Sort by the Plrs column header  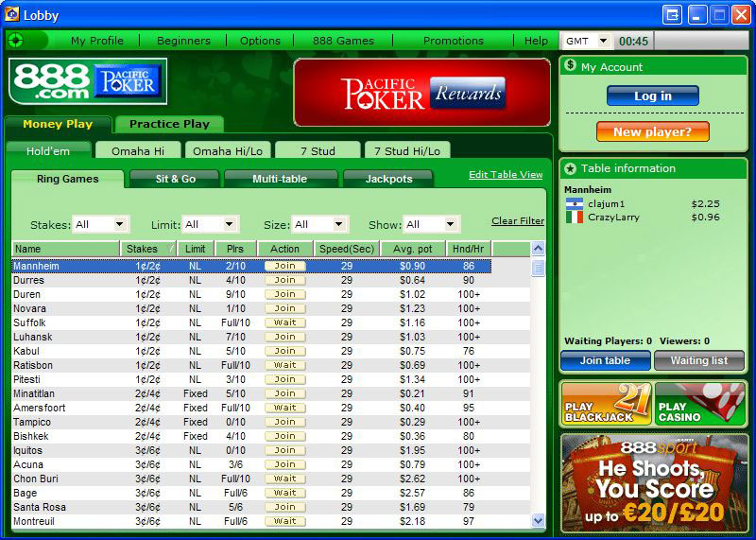click(235, 249)
